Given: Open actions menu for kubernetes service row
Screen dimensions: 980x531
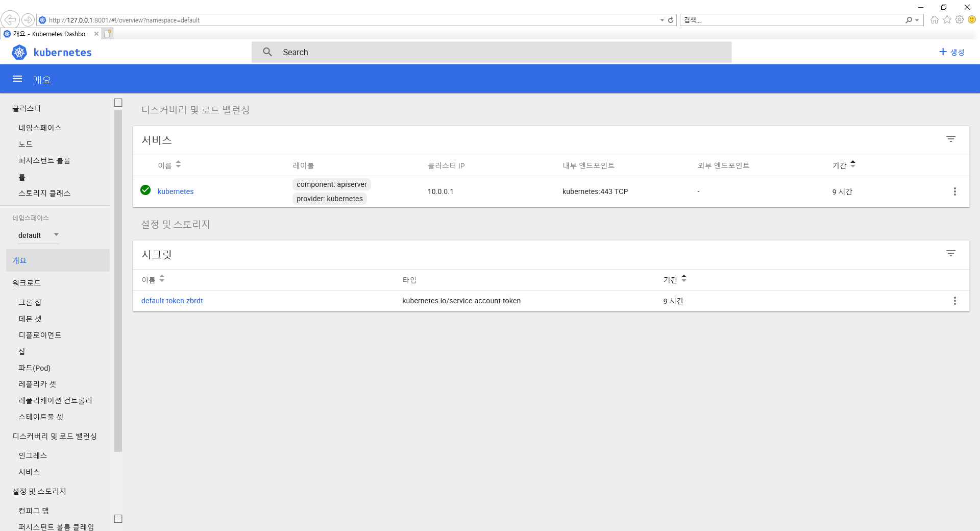Looking at the screenshot, I should click(955, 191).
